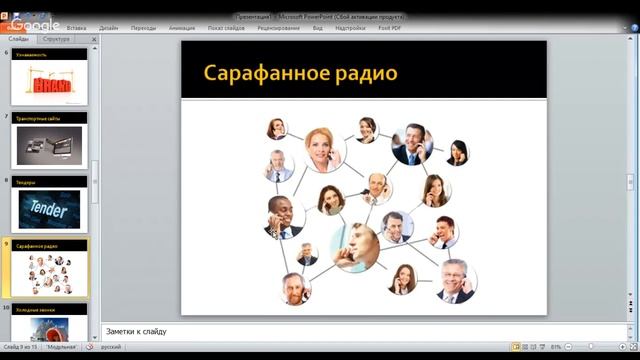Click the 81% zoom level
This screenshot has width=640, height=360.
tap(556, 347)
